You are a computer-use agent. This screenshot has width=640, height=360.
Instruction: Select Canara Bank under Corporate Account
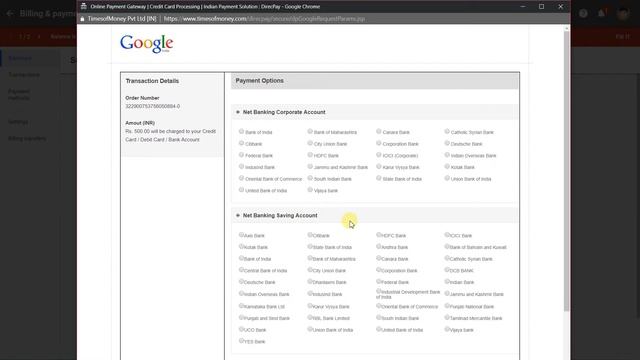379,131
